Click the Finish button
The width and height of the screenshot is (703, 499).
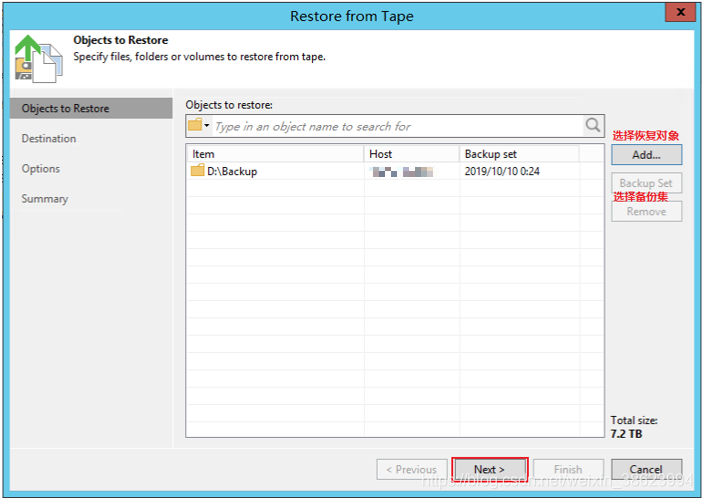(568, 469)
